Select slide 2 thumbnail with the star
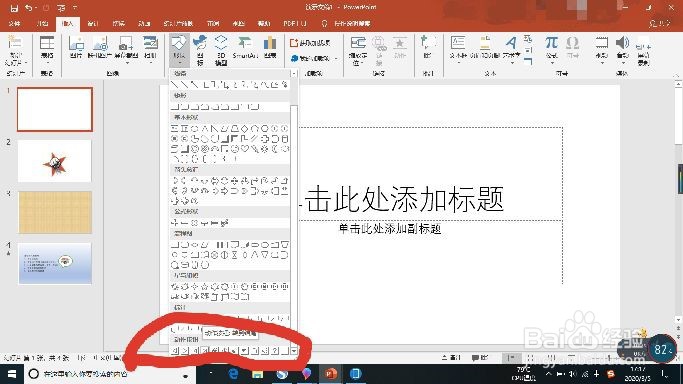This screenshot has width=683, height=384. (x=55, y=161)
